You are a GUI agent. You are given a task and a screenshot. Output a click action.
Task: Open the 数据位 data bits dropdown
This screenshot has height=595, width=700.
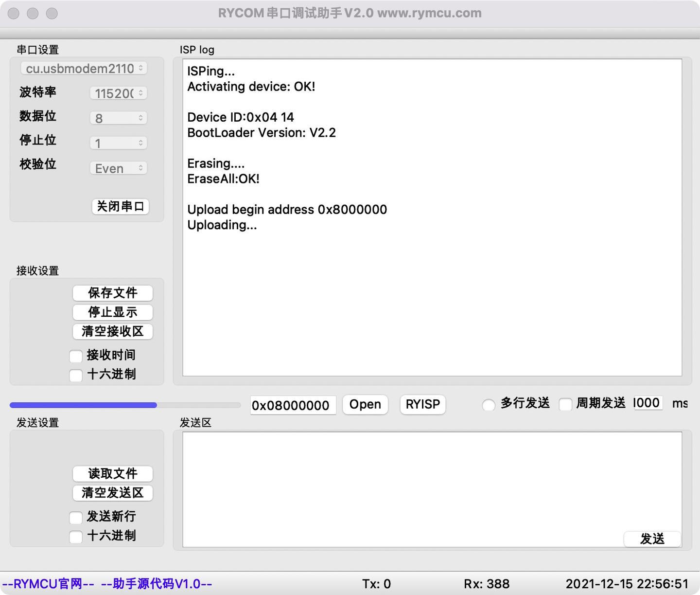pyautogui.click(x=118, y=118)
